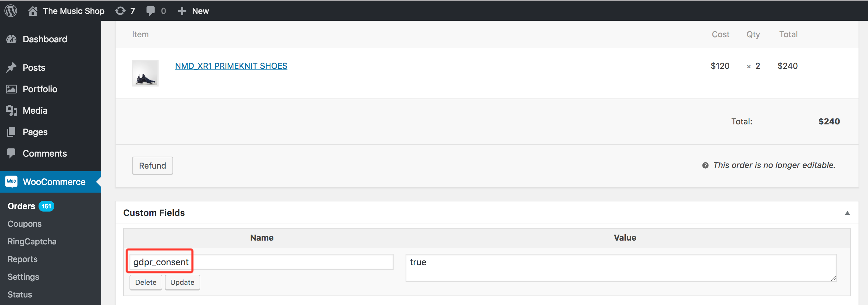Viewport: 868px width, 305px height.
Task: Delete the gdpr_consent custom field
Action: tap(146, 282)
